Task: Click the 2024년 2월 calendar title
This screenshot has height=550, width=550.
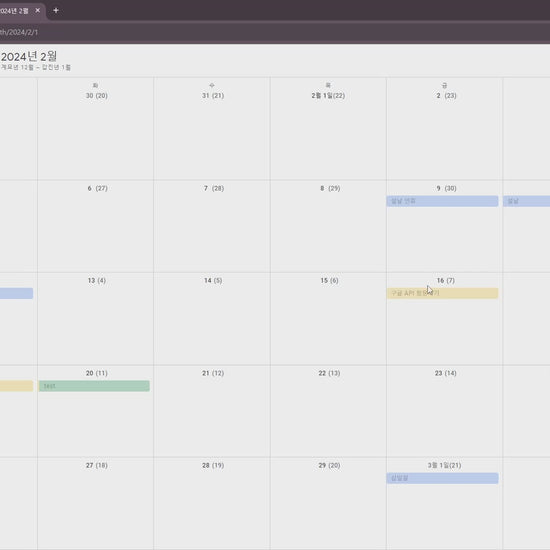Action: 29,56
